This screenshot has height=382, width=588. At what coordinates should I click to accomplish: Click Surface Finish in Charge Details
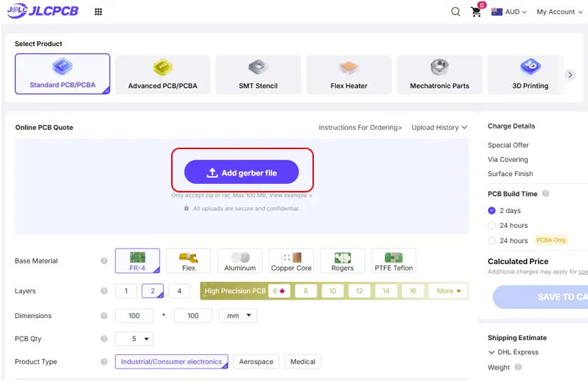510,174
